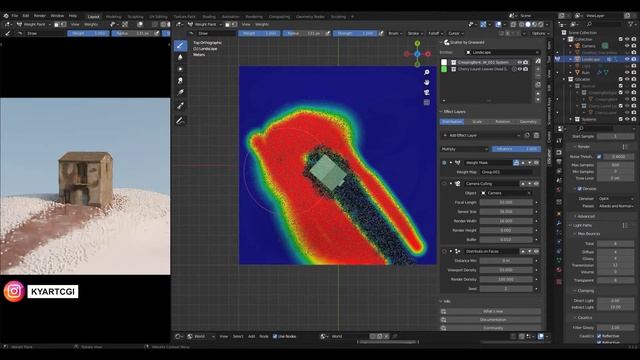Click Strength pressure sensitivity icon
The width and height of the screenshot is (640, 360).
381,33
